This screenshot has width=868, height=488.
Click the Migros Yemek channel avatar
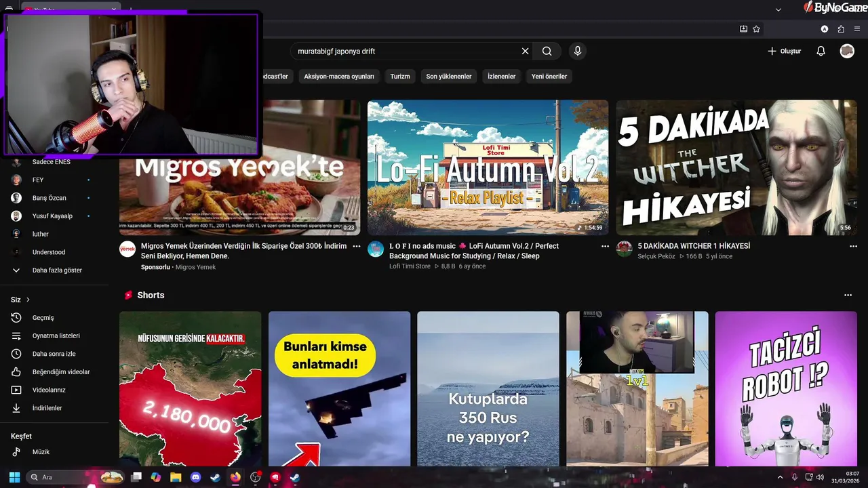coord(127,249)
